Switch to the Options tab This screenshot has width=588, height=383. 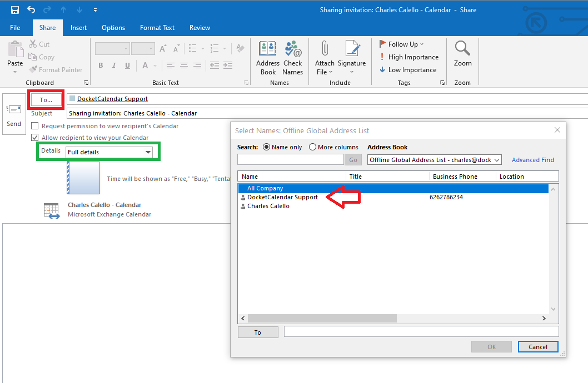coord(113,28)
